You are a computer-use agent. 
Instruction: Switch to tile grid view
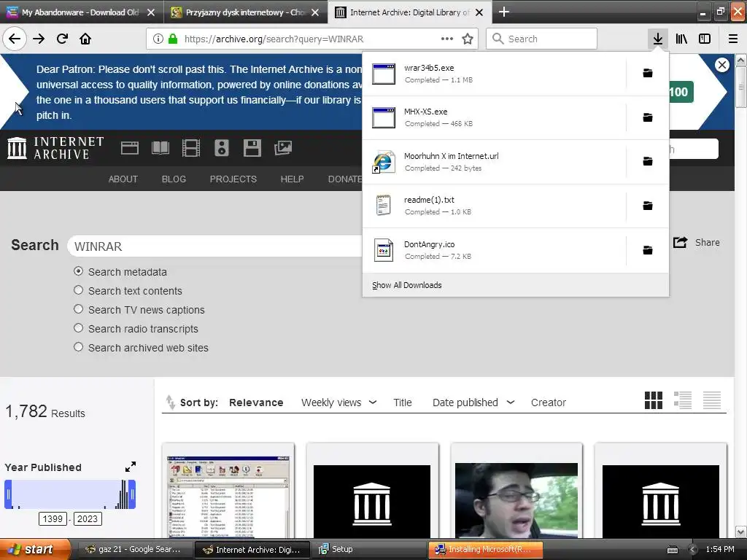[x=653, y=400]
